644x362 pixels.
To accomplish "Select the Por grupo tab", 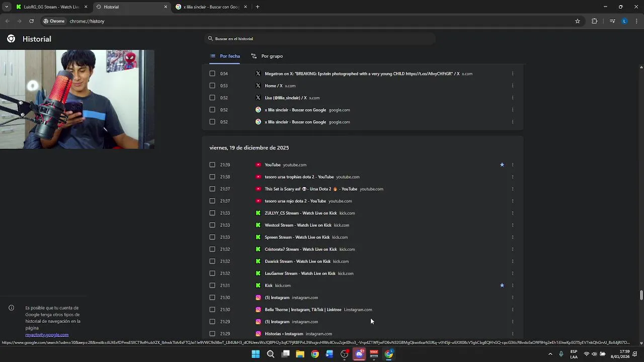I will (267, 56).
